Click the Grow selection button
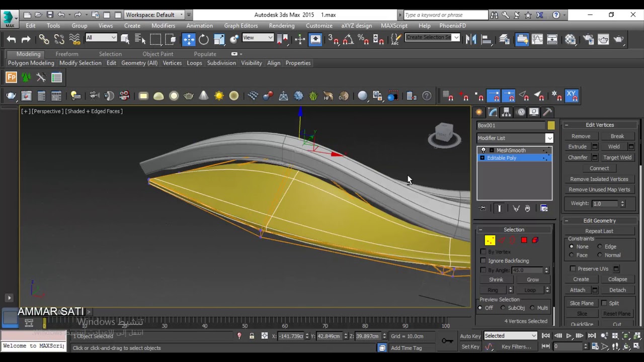644x362 pixels. pyautogui.click(x=533, y=280)
